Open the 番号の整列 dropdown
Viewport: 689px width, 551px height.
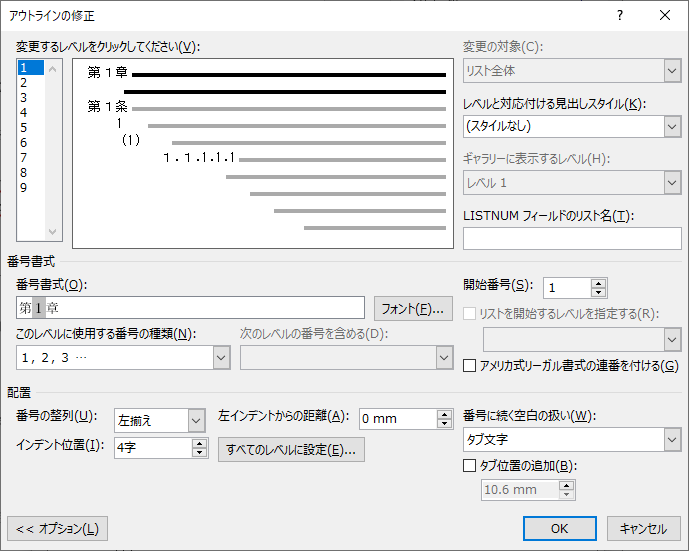click(197, 420)
